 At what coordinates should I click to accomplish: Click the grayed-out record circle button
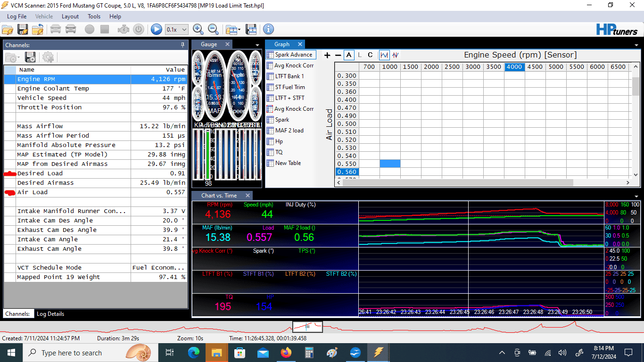90,29
